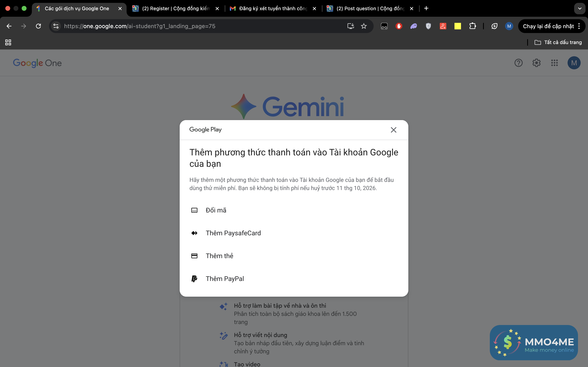The width and height of the screenshot is (588, 367).
Task: Open a new browser tab
Action: point(426,9)
